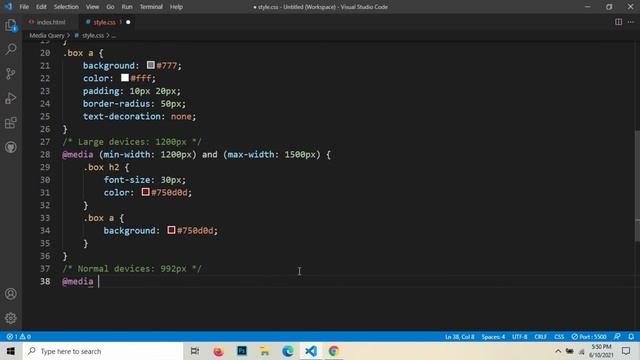Screen dimensions: 640x360
Task: Open Task View on the taskbar
Action: click(195, 351)
